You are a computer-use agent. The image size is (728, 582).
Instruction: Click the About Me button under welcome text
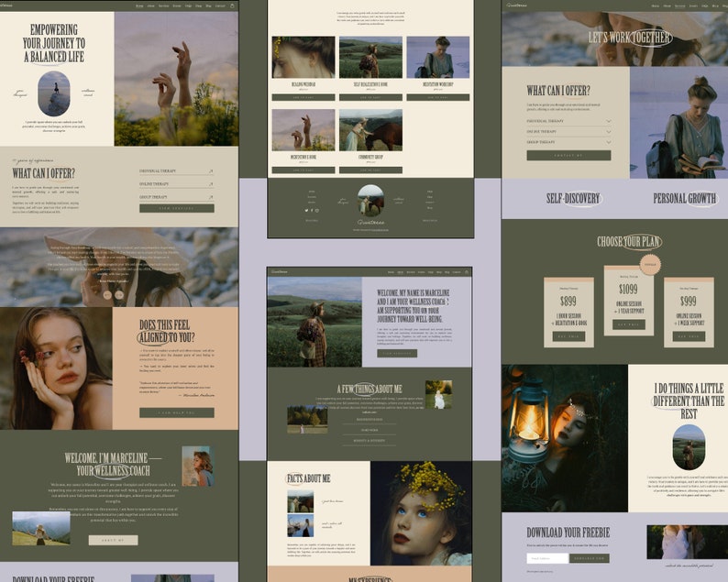point(114,540)
